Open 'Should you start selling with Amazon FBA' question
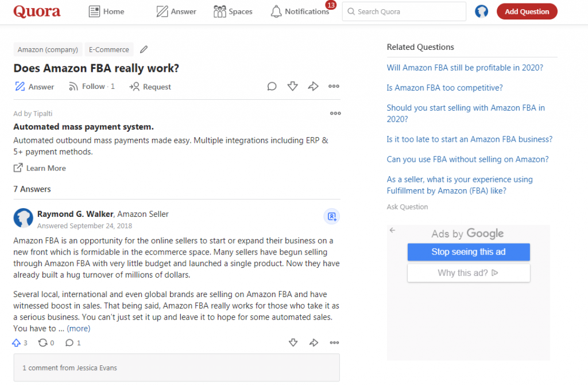The image size is (588, 386). point(466,114)
